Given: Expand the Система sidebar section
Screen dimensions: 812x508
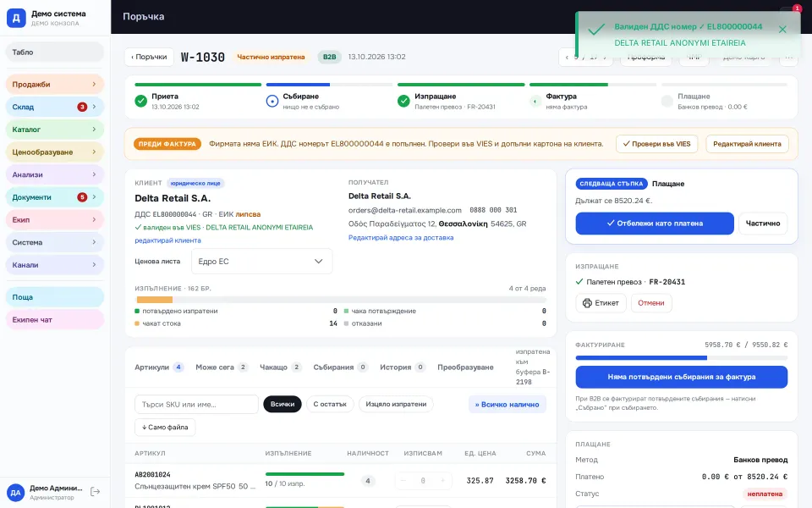Looking at the screenshot, I should click(55, 242).
